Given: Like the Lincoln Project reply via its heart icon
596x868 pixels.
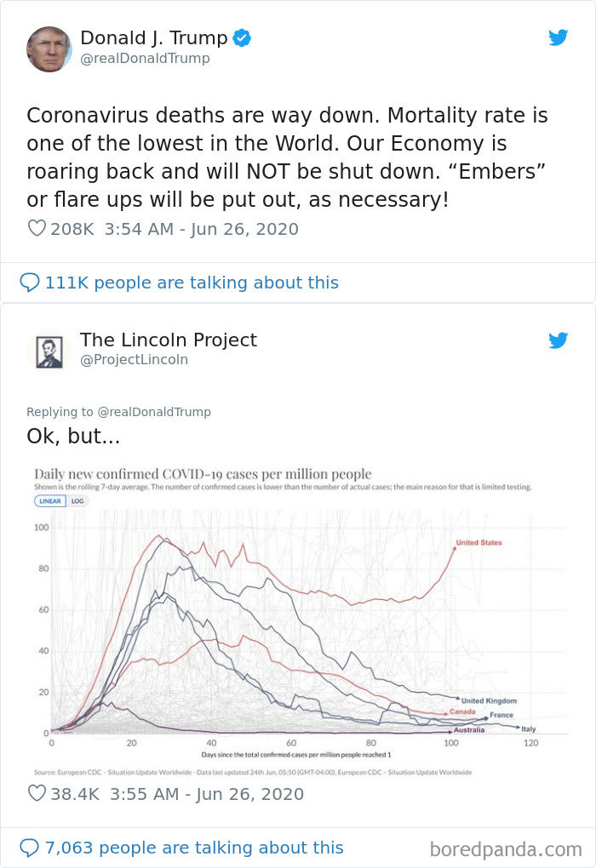Looking at the screenshot, I should coord(36,793).
